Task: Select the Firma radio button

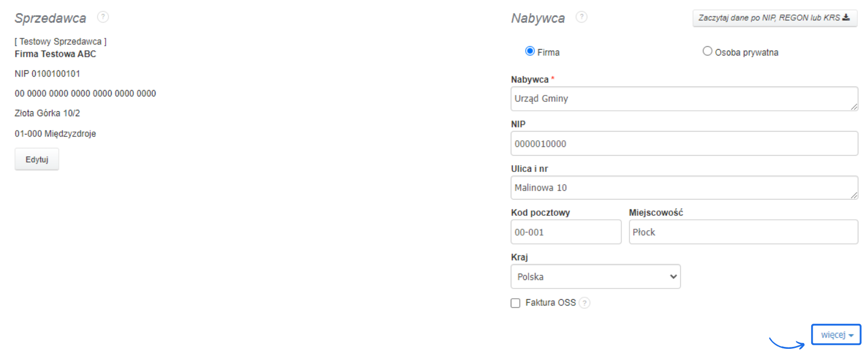Action: click(x=530, y=51)
